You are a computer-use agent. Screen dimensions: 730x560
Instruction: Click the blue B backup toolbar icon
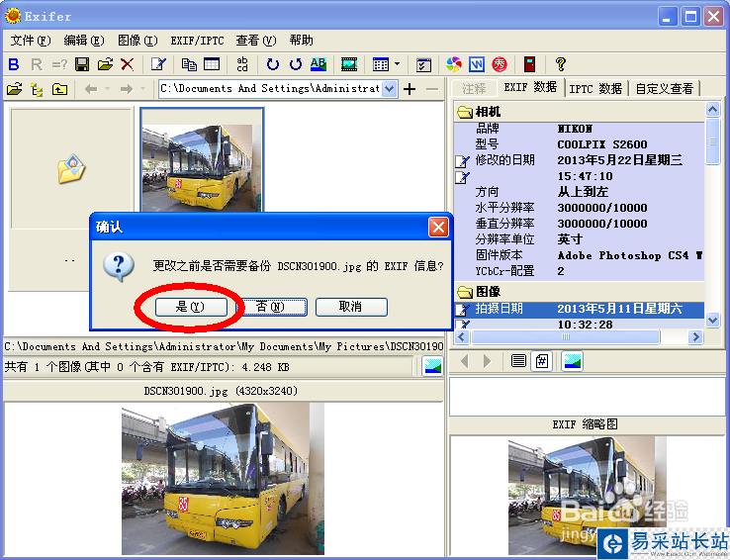(x=14, y=64)
